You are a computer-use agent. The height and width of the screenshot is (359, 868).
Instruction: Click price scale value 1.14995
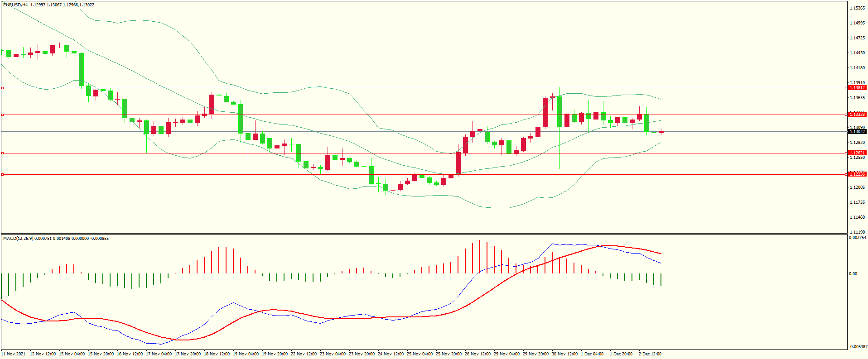[x=857, y=23]
